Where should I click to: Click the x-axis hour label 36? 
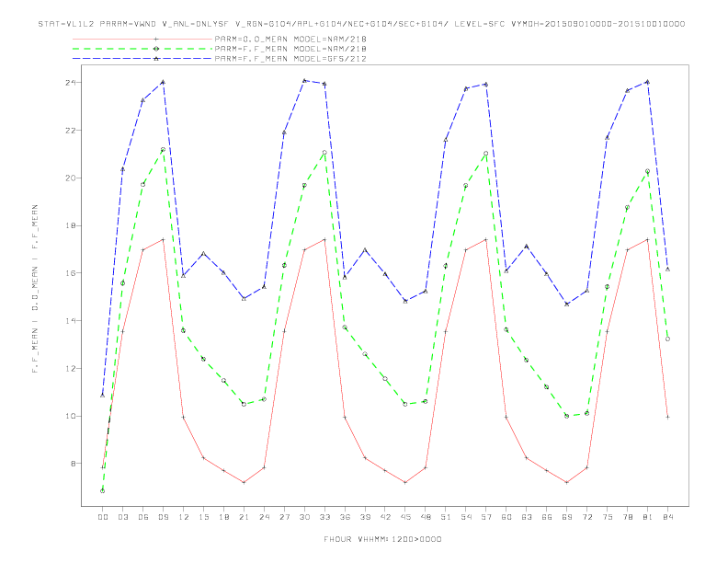tap(345, 517)
